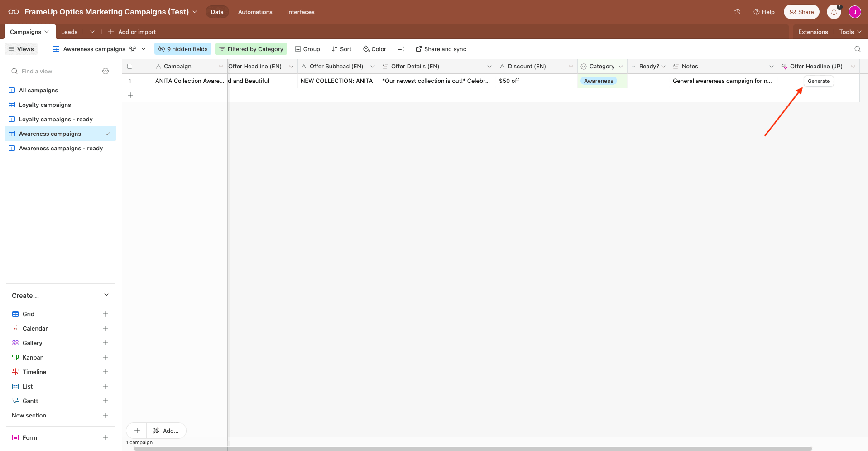This screenshot has height=451, width=868.
Task: Adjust row height settings
Action: 401,49
